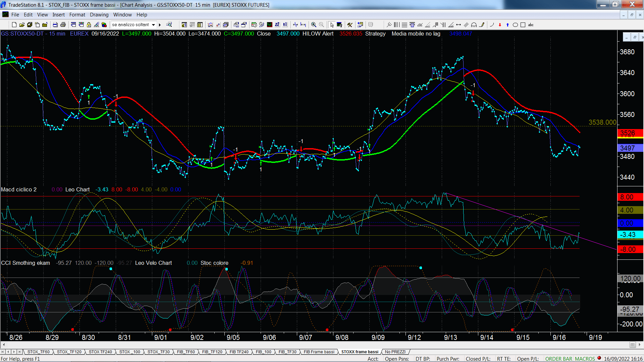The width and height of the screenshot is (644, 362).
Task: Click the 3538.000 horizontal line label
Action: (x=602, y=122)
